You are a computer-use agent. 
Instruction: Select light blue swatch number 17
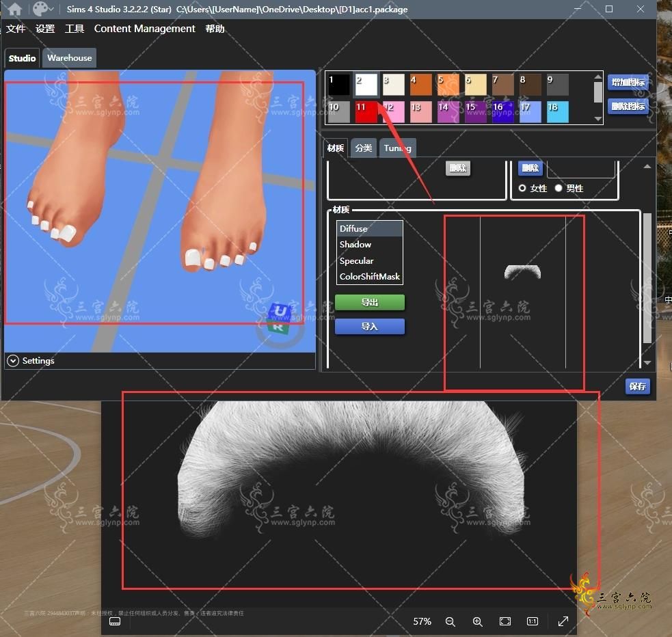pyautogui.click(x=530, y=112)
